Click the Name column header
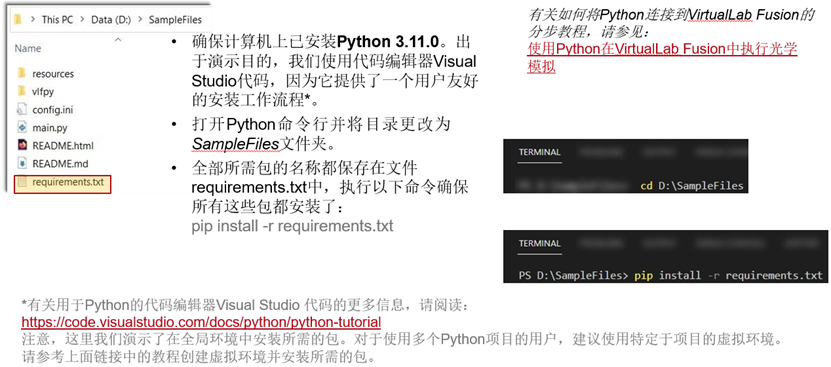The height and width of the screenshot is (367, 831). [28, 48]
